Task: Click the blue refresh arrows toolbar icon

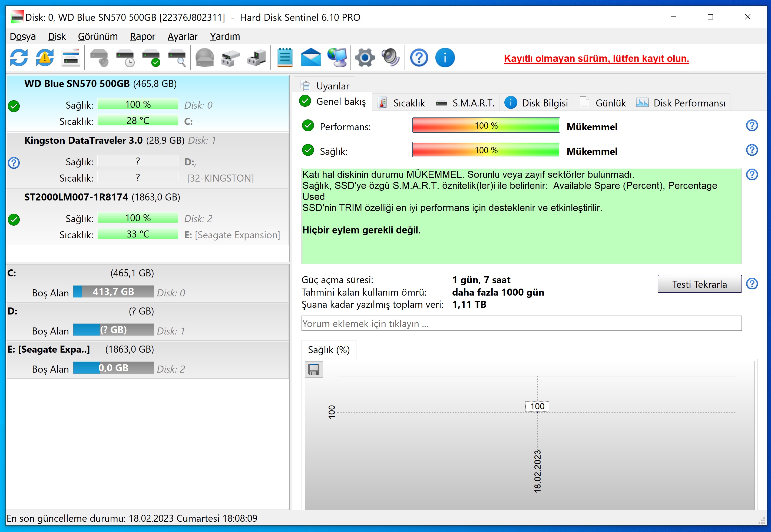Action: pos(19,58)
